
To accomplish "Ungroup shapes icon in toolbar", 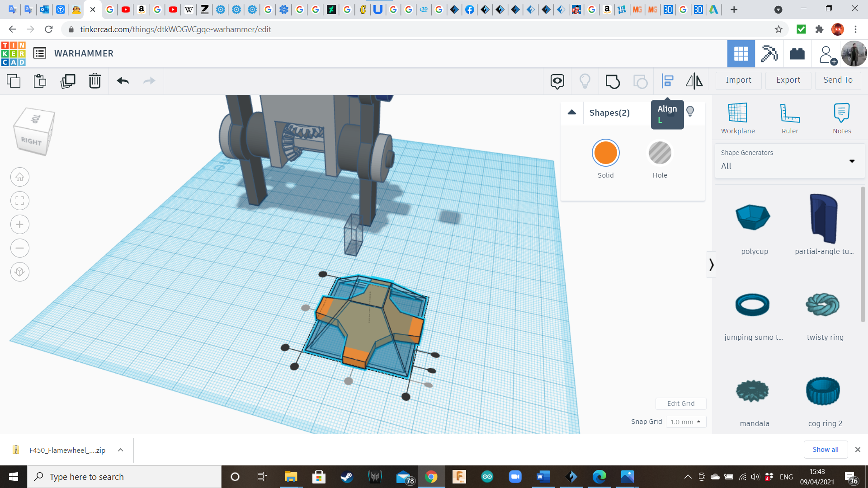I will [640, 81].
